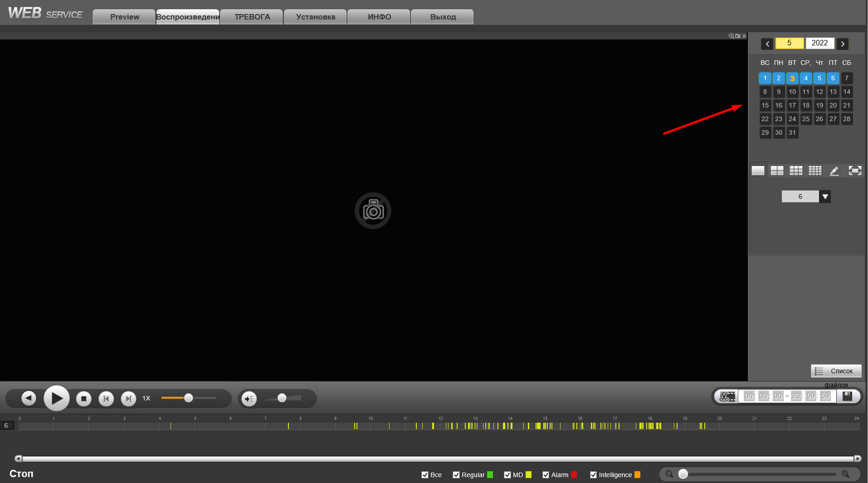Select day 6 in the calendar
868x483 pixels.
click(x=833, y=78)
